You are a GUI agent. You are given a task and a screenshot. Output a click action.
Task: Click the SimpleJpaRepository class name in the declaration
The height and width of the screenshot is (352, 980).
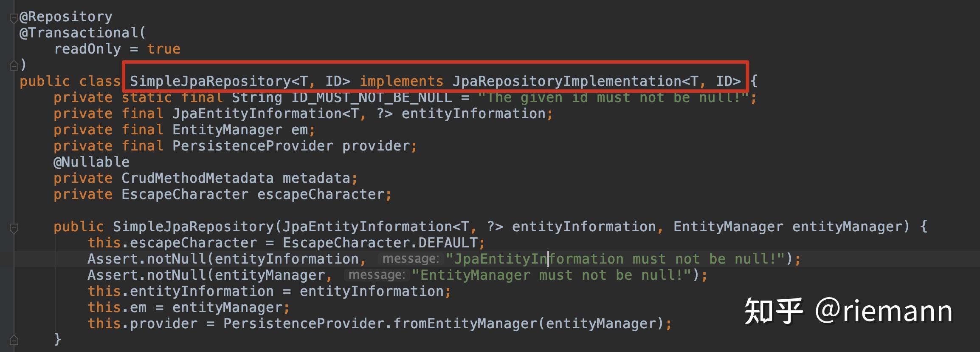point(210,81)
